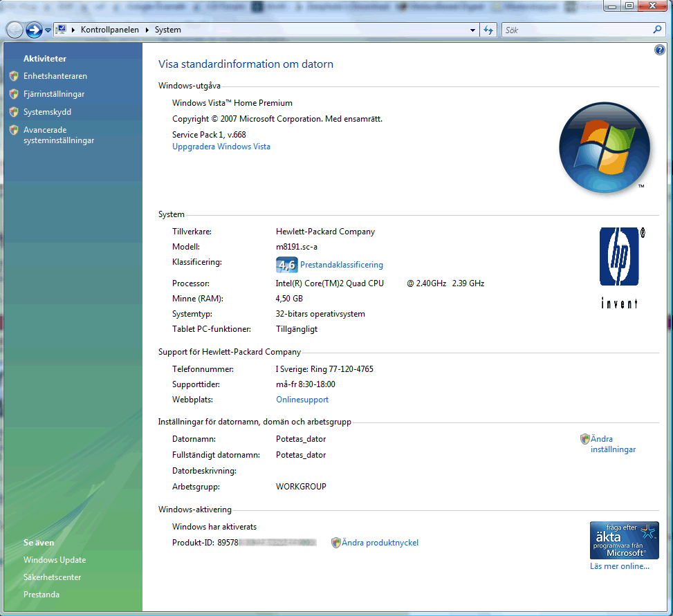Click the 32-bitars operativsystem value
Viewport: 673px width, 616px height.
click(320, 314)
